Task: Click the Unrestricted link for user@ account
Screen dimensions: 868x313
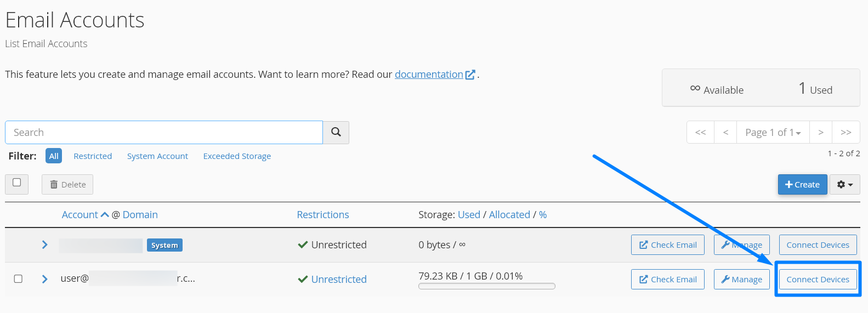Action: click(339, 280)
